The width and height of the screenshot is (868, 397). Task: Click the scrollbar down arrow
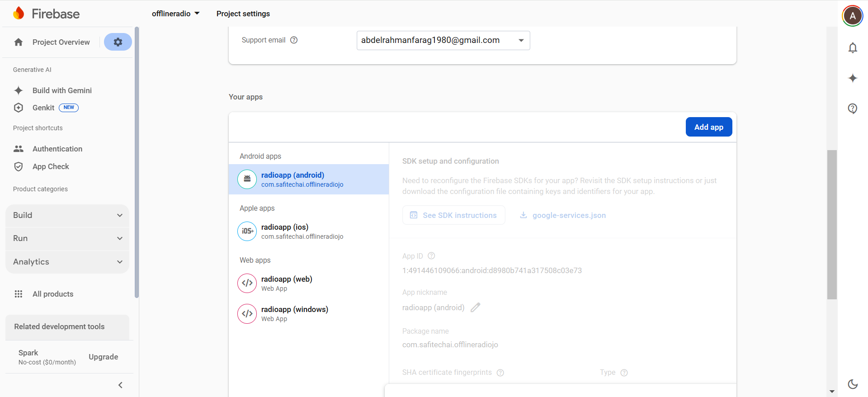832,392
